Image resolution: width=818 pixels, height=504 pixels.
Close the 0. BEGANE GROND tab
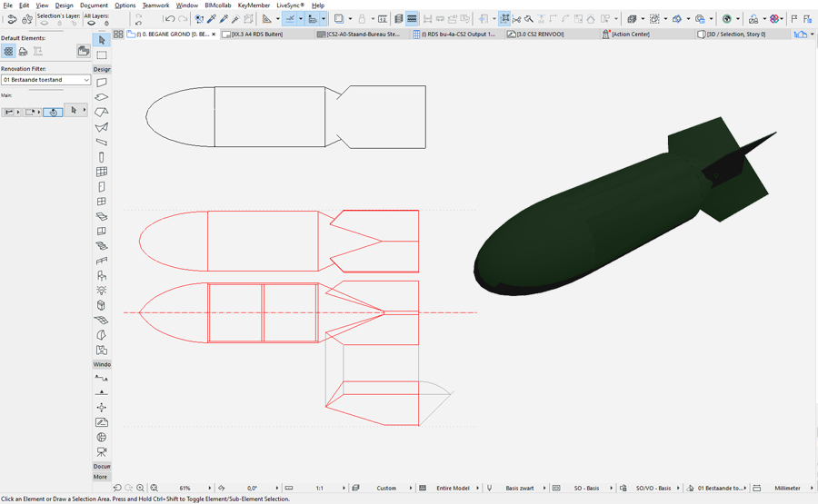coord(214,35)
